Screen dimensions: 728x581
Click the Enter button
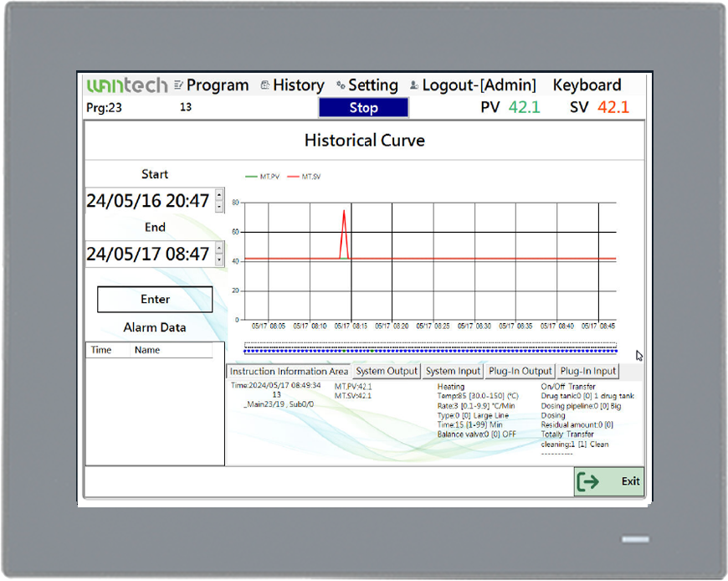[155, 299]
